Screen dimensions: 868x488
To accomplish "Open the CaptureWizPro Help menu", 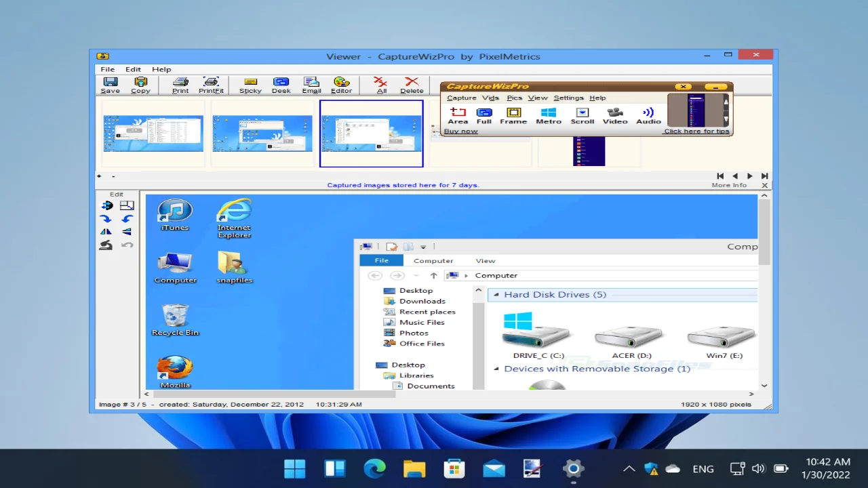I will point(597,98).
